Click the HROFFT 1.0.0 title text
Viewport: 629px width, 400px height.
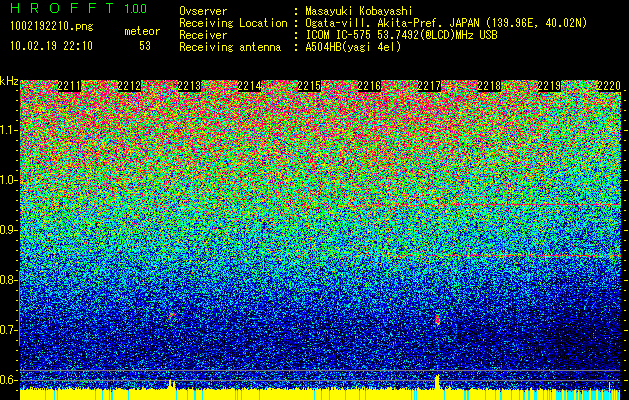tap(79, 8)
